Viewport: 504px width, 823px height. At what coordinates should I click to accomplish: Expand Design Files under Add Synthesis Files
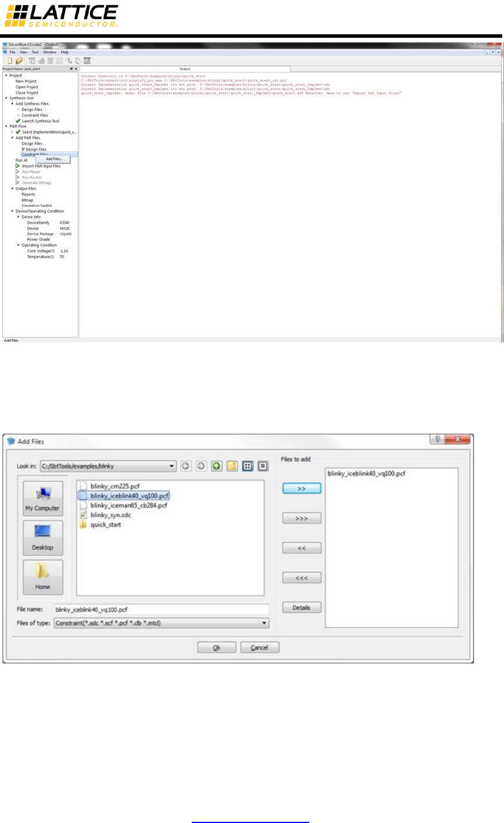[x=18, y=109]
